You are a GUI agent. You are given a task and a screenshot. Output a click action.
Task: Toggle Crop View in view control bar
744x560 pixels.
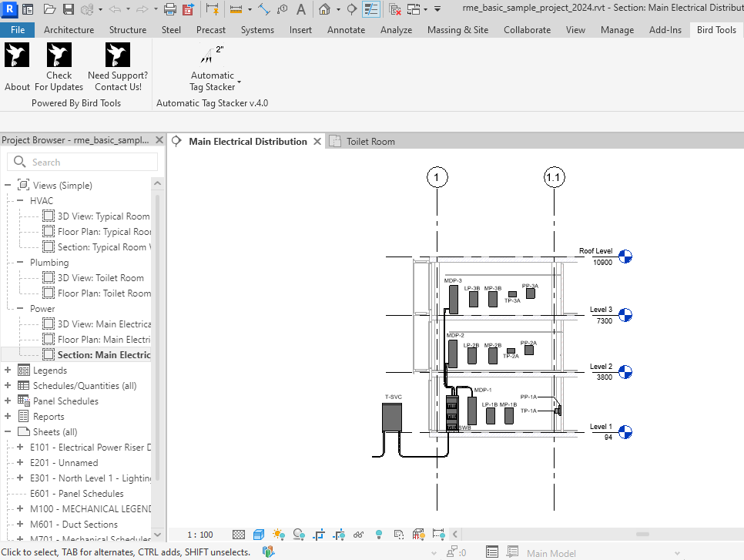coord(319,534)
